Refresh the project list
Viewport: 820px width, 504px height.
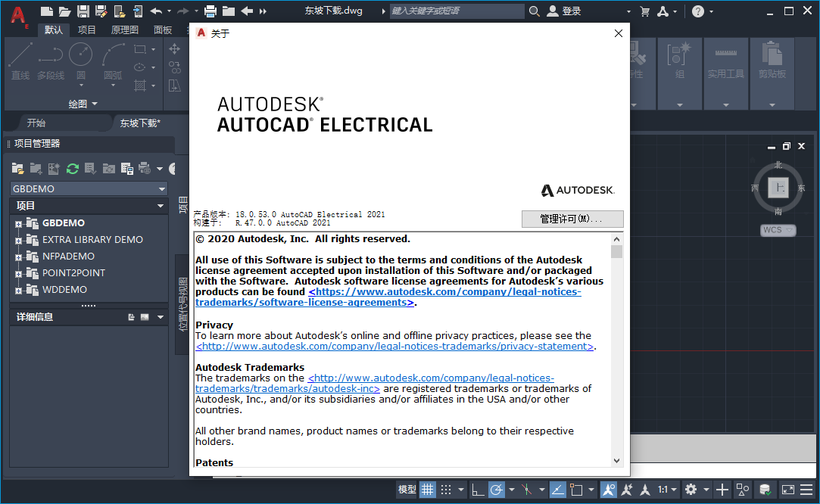pos(72,169)
